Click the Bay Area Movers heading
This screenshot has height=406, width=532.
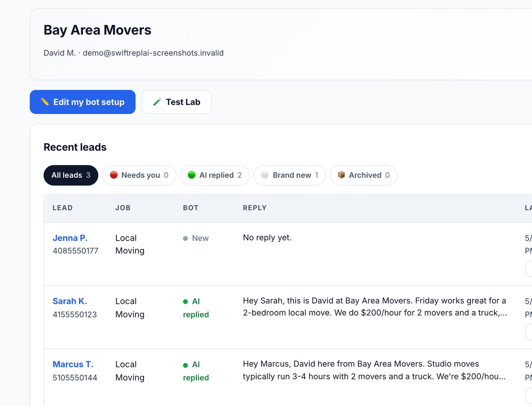pyautogui.click(x=98, y=30)
